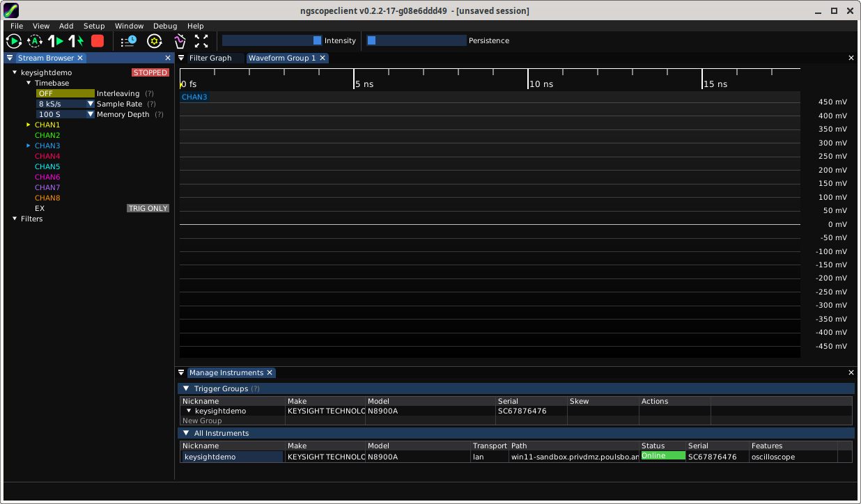Viewport: 861px width, 504px height.
Task: Select CHAN5 in the stream browser
Action: point(47,166)
